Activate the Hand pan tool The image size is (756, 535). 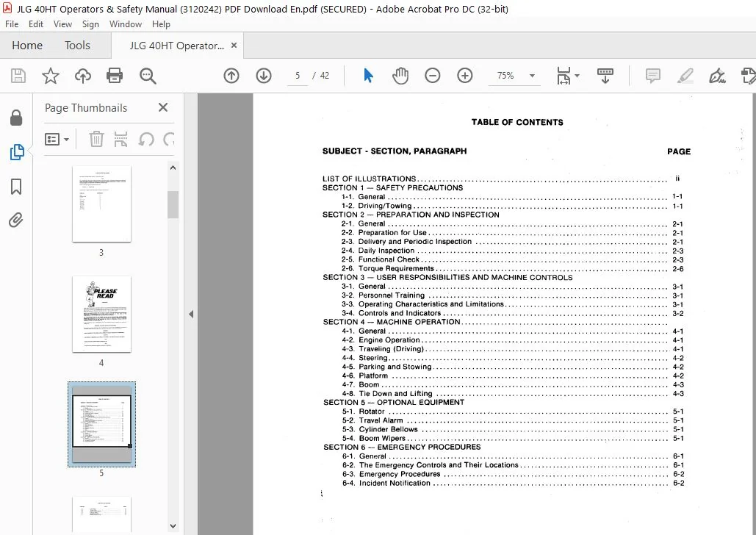[x=400, y=76]
